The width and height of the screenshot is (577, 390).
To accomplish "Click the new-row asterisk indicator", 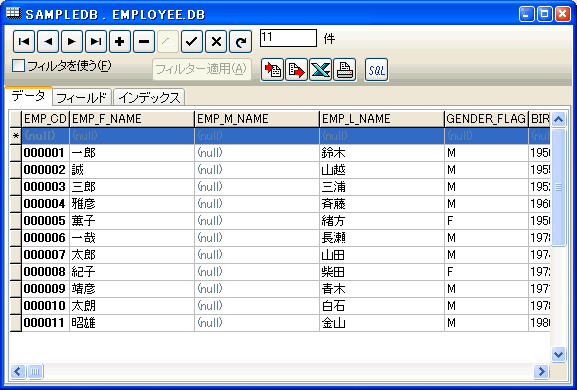I will click(16, 136).
